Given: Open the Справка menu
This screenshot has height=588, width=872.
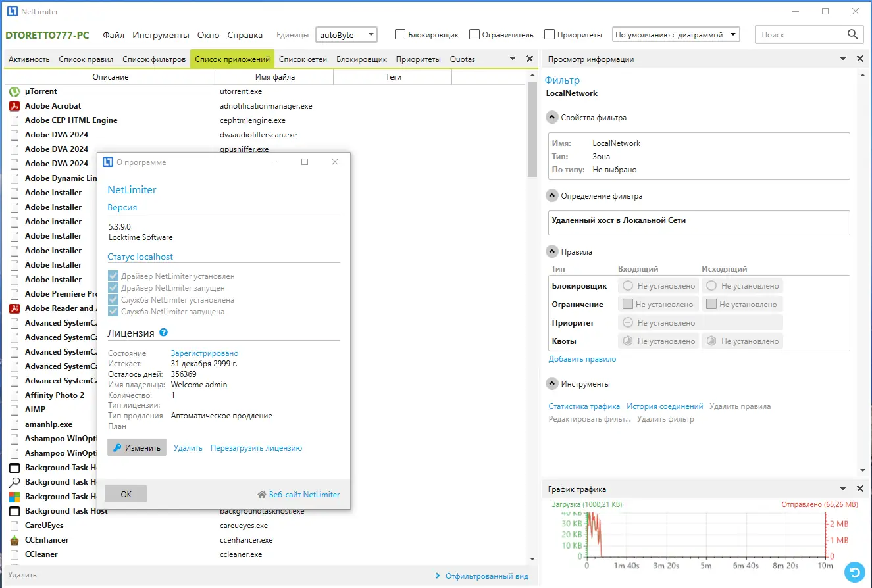Looking at the screenshot, I should tap(245, 35).
